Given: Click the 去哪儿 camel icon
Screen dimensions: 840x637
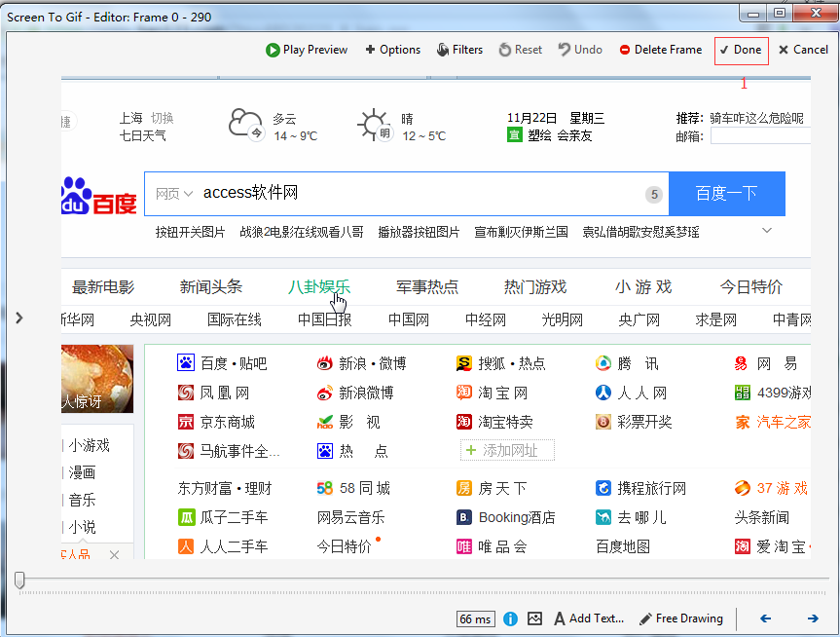Looking at the screenshot, I should tap(603, 517).
